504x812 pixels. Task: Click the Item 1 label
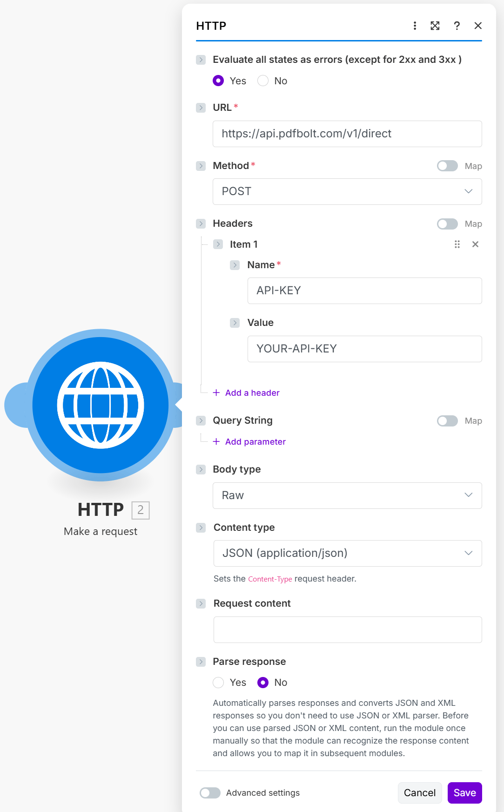pos(243,244)
